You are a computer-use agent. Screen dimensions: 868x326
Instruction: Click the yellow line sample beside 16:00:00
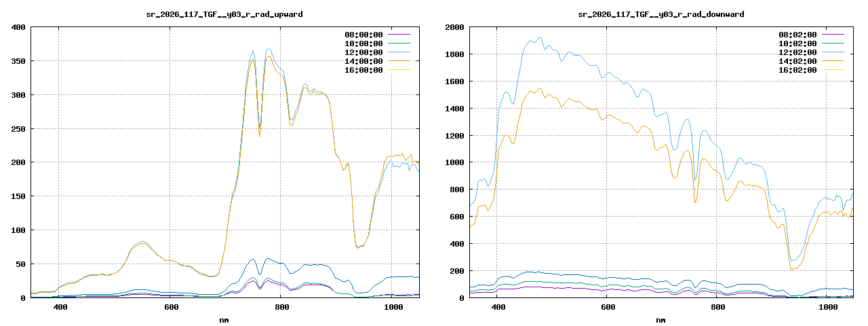coord(399,70)
